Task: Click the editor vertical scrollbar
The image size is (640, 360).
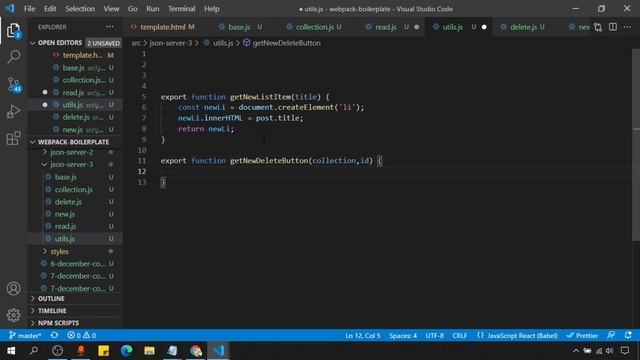Action: [636, 145]
